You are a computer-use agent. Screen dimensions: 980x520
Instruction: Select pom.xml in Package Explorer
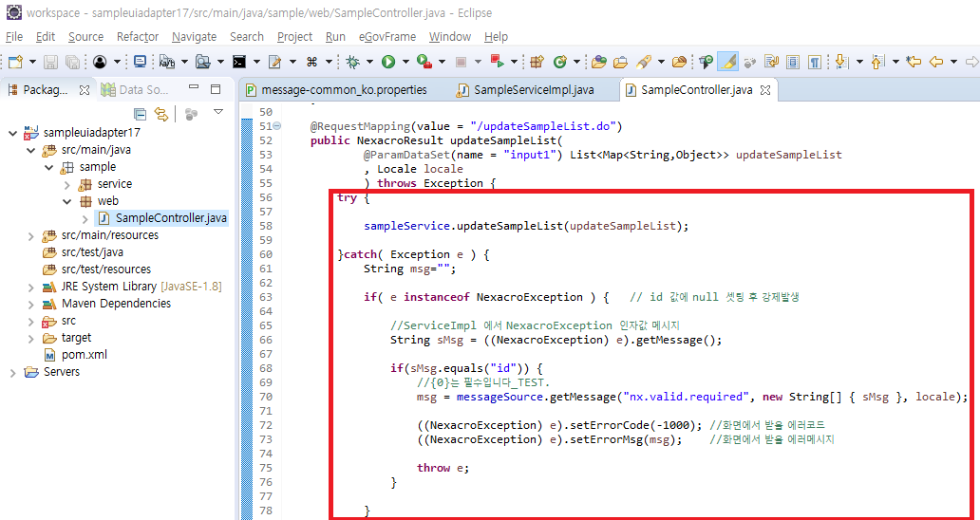[84, 355]
